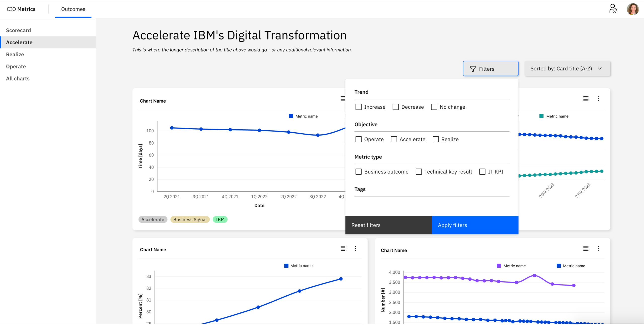Image resolution: width=644 pixels, height=325 pixels.
Task: Enable the Realize objective checkbox
Action: (435, 139)
